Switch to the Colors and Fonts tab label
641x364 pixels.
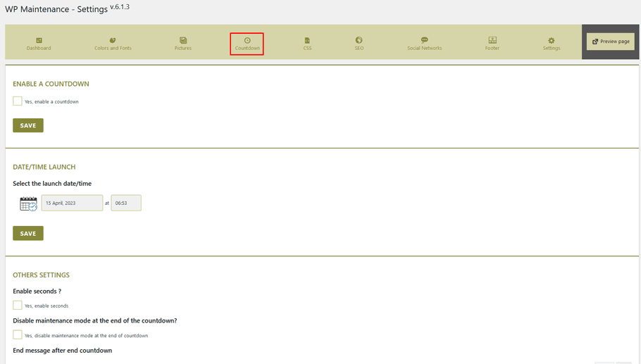113,49
